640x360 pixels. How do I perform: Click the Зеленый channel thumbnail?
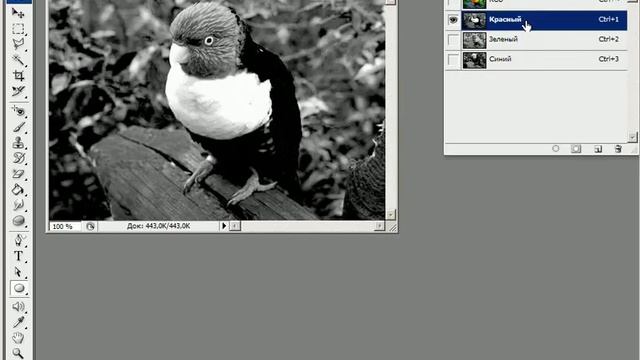[474, 40]
